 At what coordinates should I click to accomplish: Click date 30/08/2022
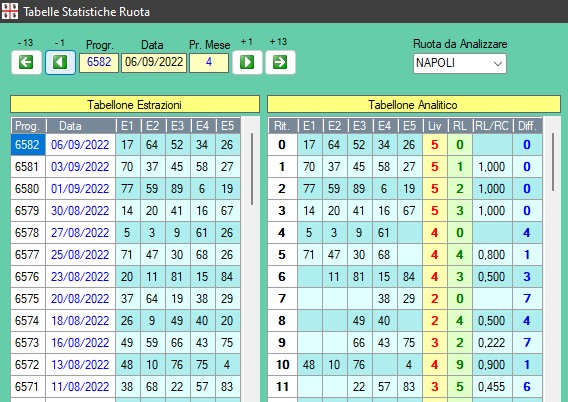[x=80, y=211]
